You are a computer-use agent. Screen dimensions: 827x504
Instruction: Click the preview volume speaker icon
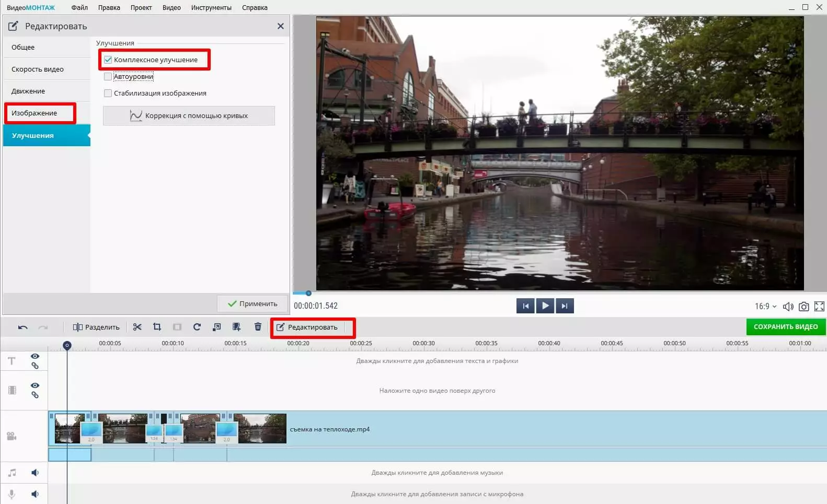[x=788, y=307]
